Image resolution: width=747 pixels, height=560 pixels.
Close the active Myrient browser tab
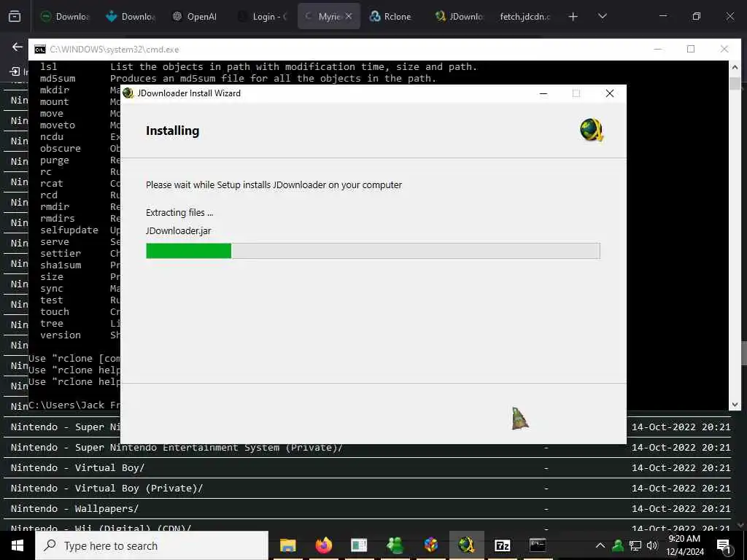coord(349,16)
